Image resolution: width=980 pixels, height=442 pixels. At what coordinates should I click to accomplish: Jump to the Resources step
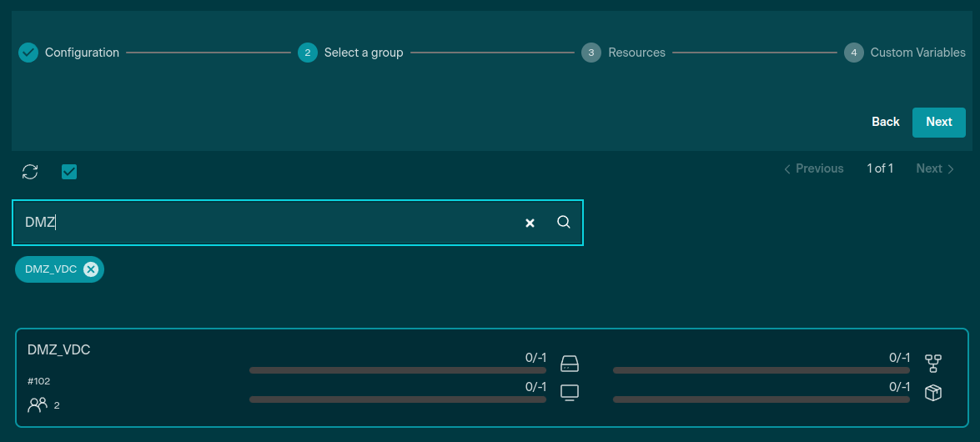[x=626, y=53]
